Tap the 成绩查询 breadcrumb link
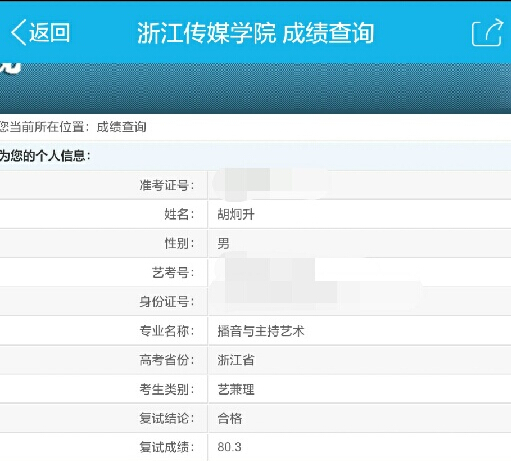 pyautogui.click(x=121, y=127)
